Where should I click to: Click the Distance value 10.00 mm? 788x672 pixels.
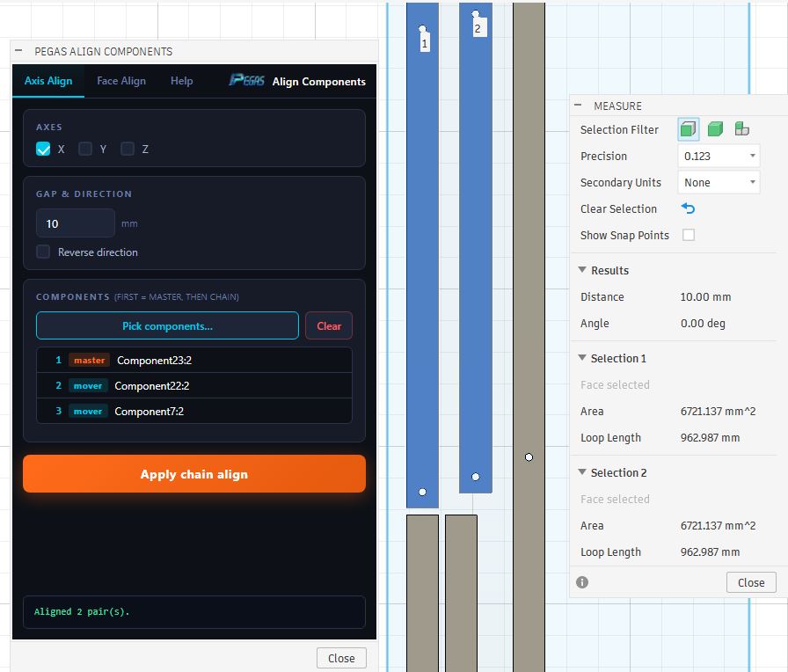(x=705, y=296)
